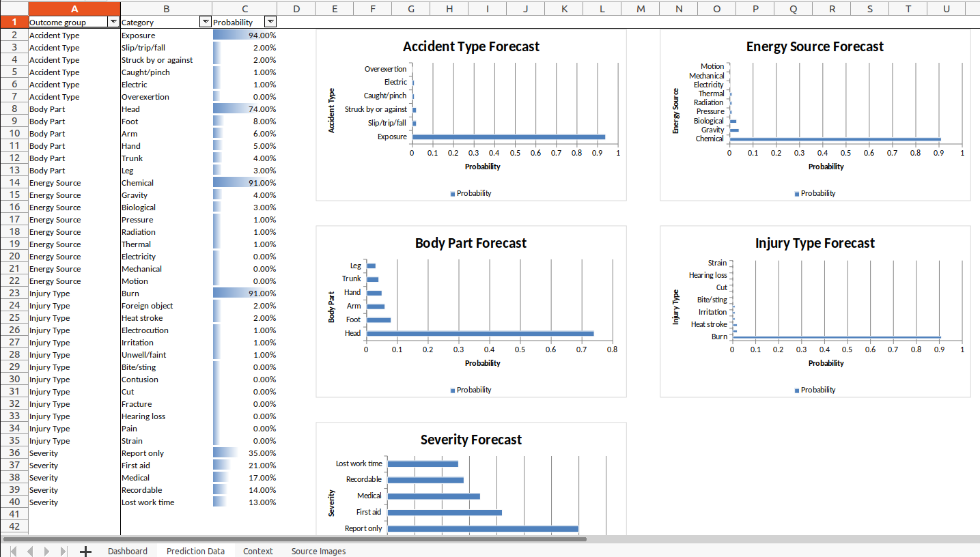Select the Body Part Forecast chart title
Screen dimensions: 980x557
[x=471, y=243]
